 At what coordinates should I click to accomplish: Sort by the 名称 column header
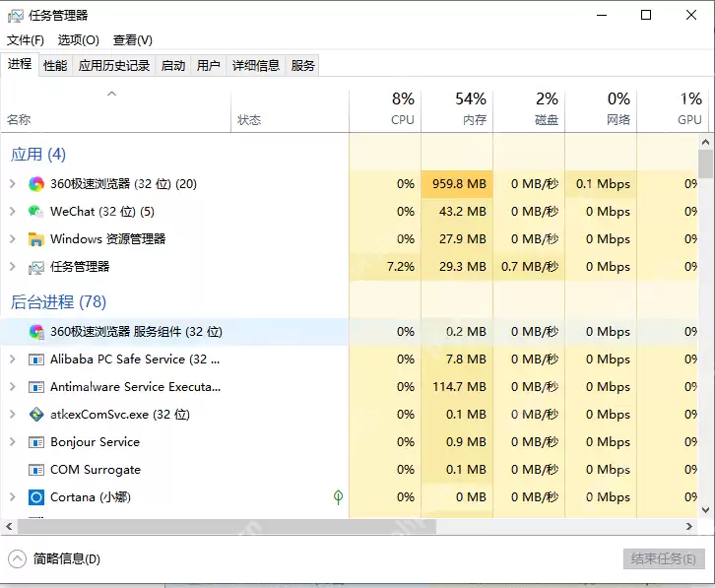click(116, 111)
